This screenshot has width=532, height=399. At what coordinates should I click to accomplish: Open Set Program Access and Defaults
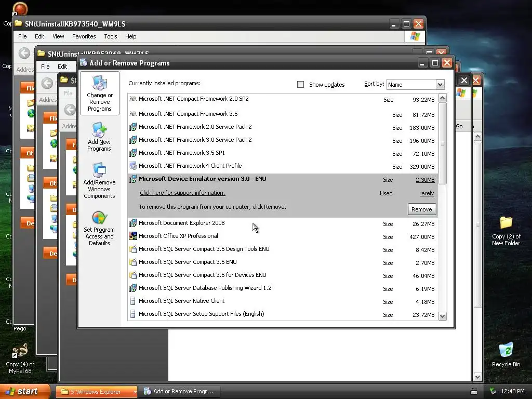99,229
